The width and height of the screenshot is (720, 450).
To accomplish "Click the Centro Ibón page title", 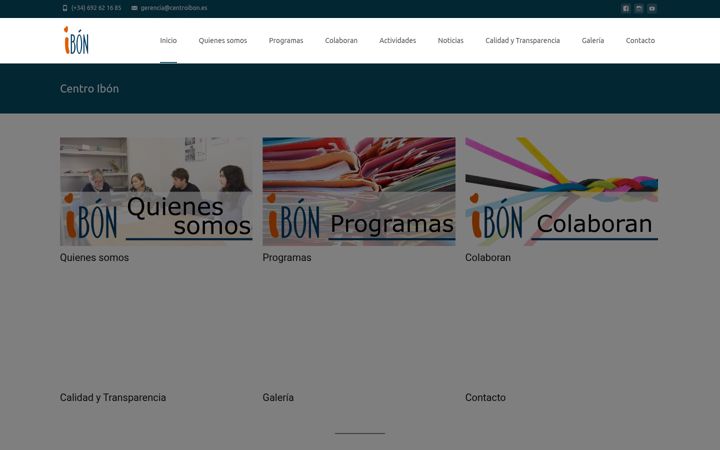I will coord(89,89).
